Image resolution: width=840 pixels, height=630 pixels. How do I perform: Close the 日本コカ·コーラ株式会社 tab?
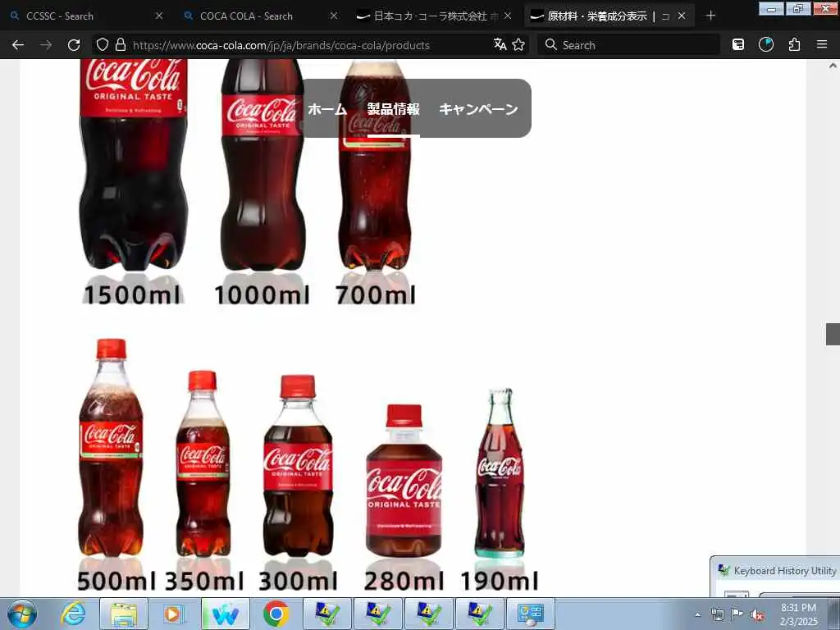pyautogui.click(x=508, y=16)
